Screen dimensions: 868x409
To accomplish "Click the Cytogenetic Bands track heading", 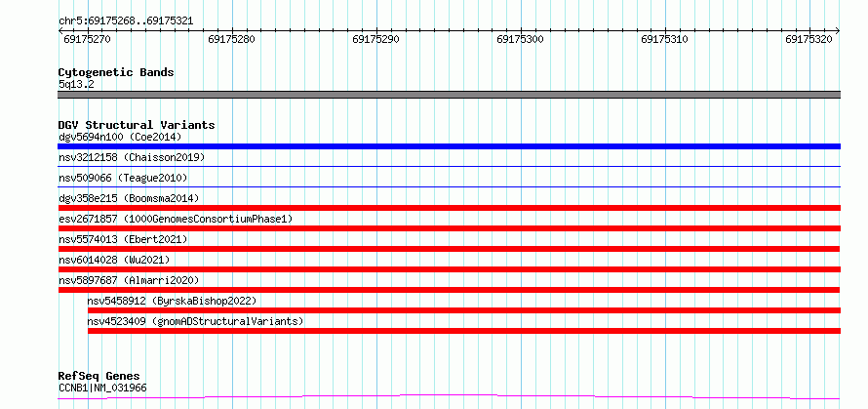I will [116, 72].
